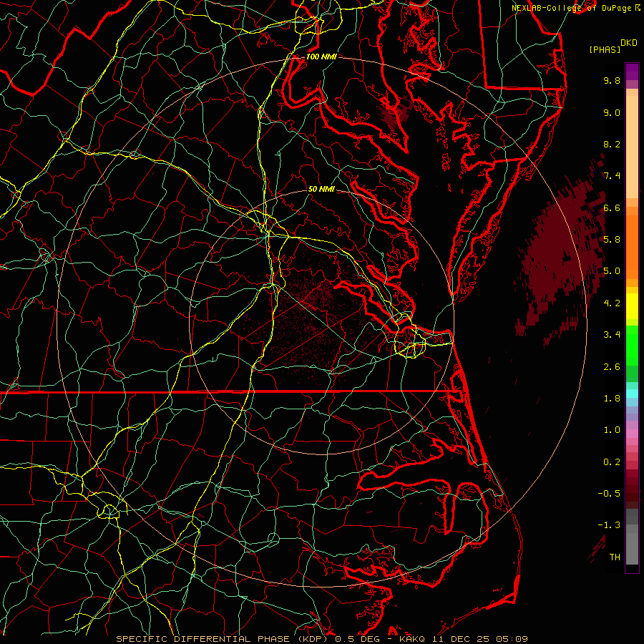Pick the light peach band of the color bar
Viewport: 644px width, 644px height.
pos(632,147)
